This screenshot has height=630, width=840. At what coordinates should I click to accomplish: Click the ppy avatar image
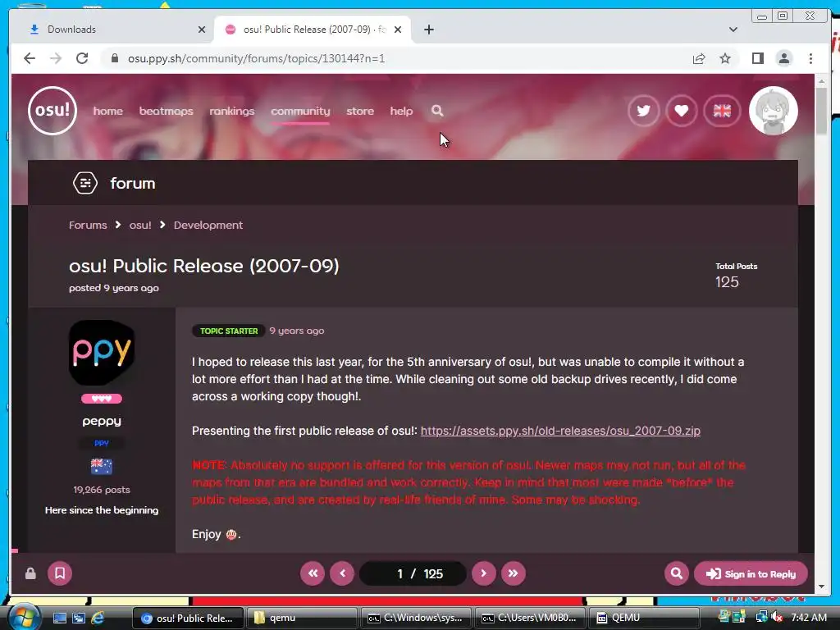coord(101,353)
